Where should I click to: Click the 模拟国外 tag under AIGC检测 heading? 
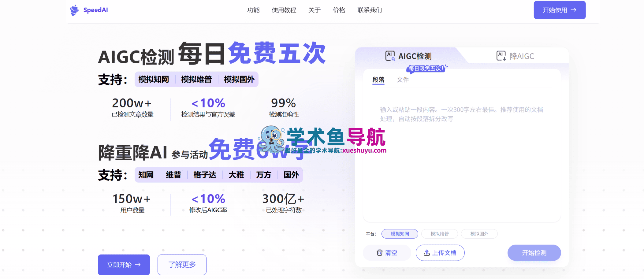[239, 80]
